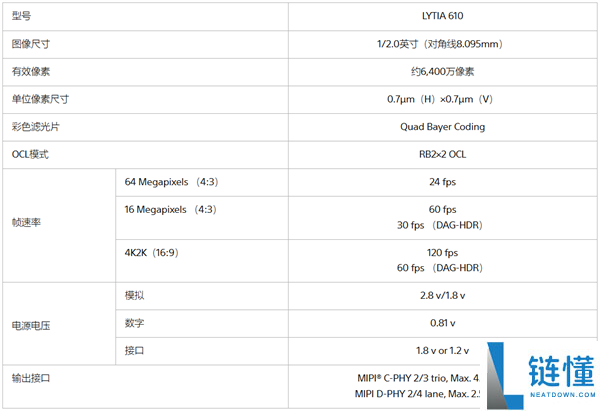Viewport: 600px width, 411px height.
Task: Select the 'Quad Bayer Coding' value
Action: 442,127
